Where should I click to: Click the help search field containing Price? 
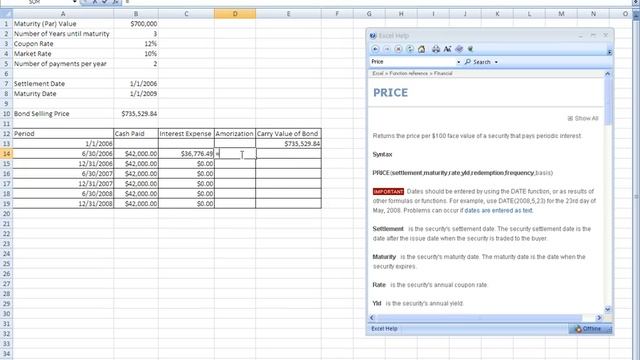click(413, 62)
